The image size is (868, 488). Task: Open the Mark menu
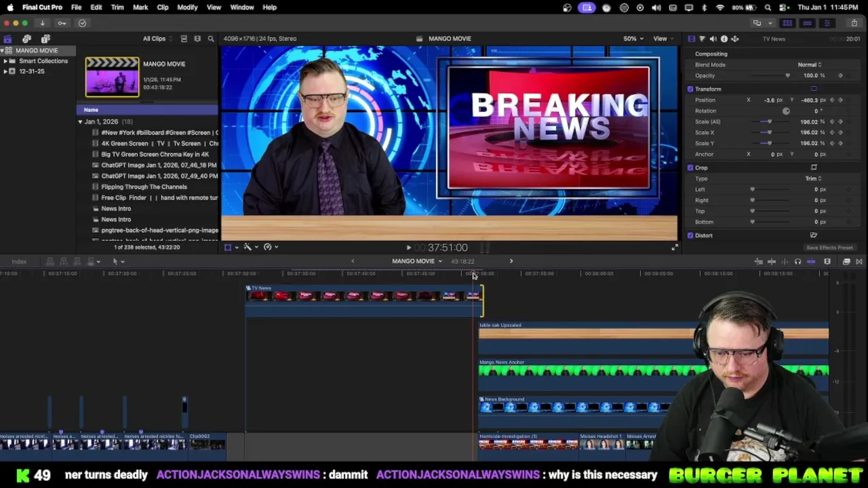[x=140, y=7]
